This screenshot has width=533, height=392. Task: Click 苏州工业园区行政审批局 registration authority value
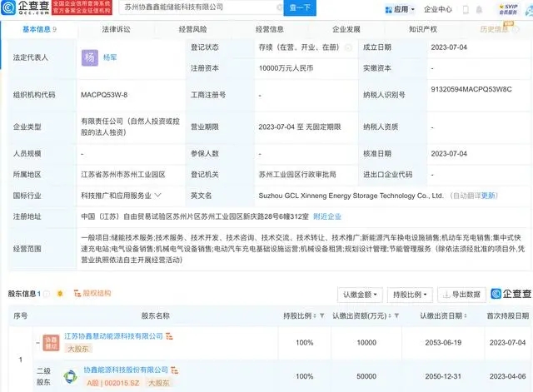pyautogui.click(x=297, y=175)
